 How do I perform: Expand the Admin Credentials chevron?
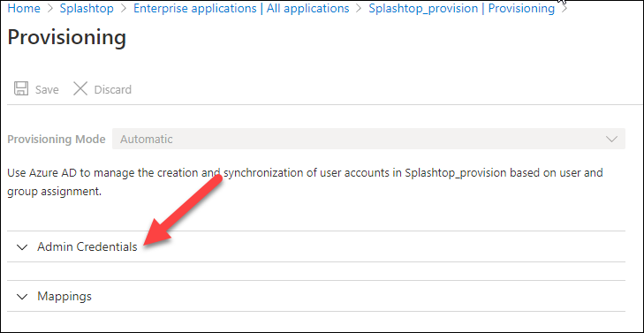tap(22, 247)
